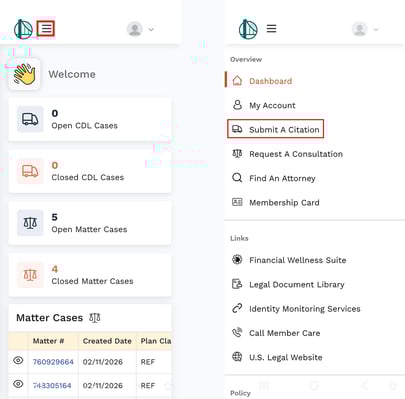Click Identity Monitoring Services chain icon
The image size is (405, 399).
237,308
